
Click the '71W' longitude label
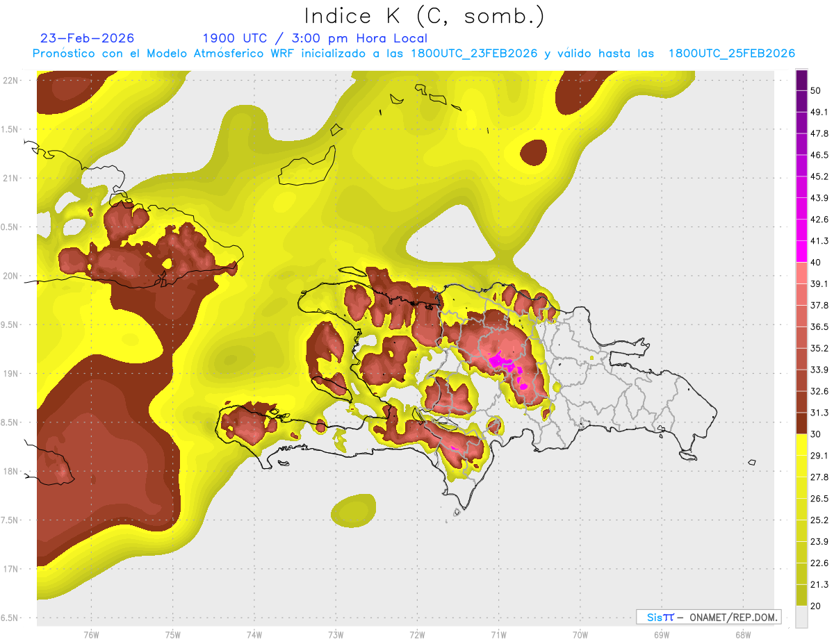tap(498, 634)
